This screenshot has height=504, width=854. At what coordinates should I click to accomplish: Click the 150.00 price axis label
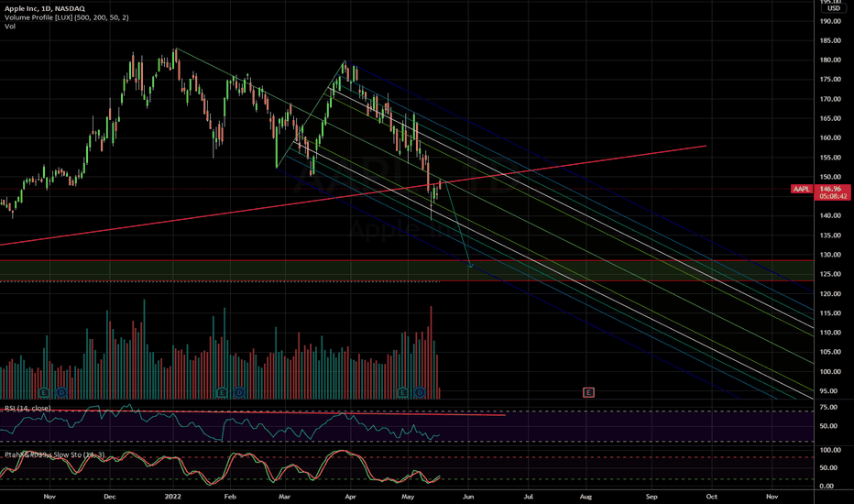click(830, 177)
